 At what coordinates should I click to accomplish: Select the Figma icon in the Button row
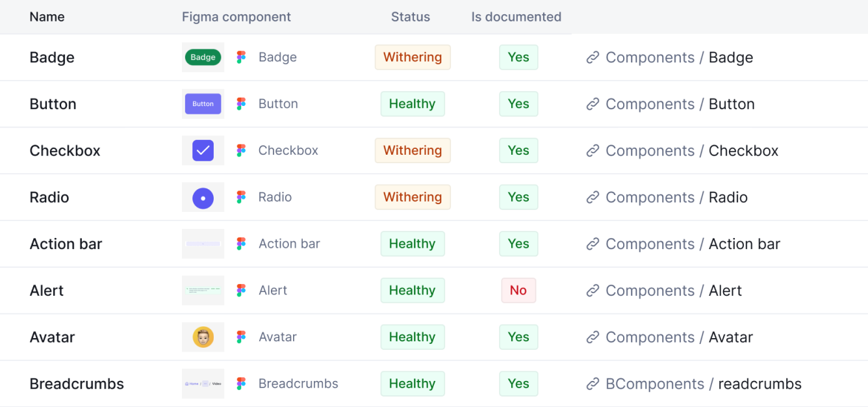click(240, 103)
